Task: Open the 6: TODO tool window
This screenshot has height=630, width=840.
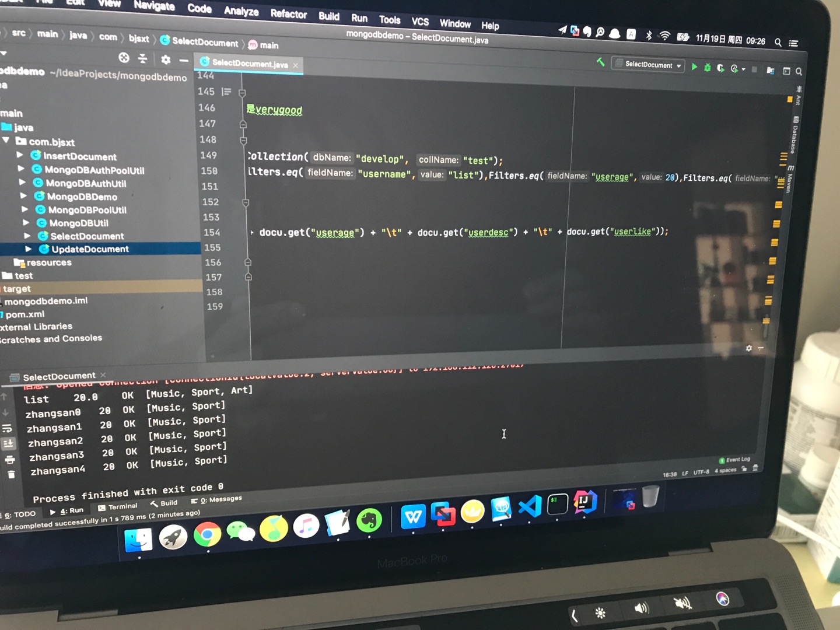Action: pyautogui.click(x=19, y=514)
